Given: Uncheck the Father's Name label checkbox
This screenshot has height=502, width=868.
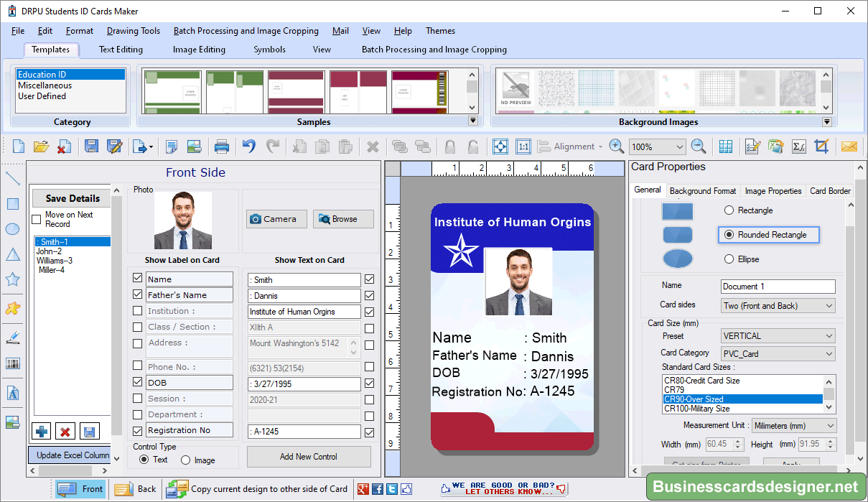Looking at the screenshot, I should (x=137, y=294).
